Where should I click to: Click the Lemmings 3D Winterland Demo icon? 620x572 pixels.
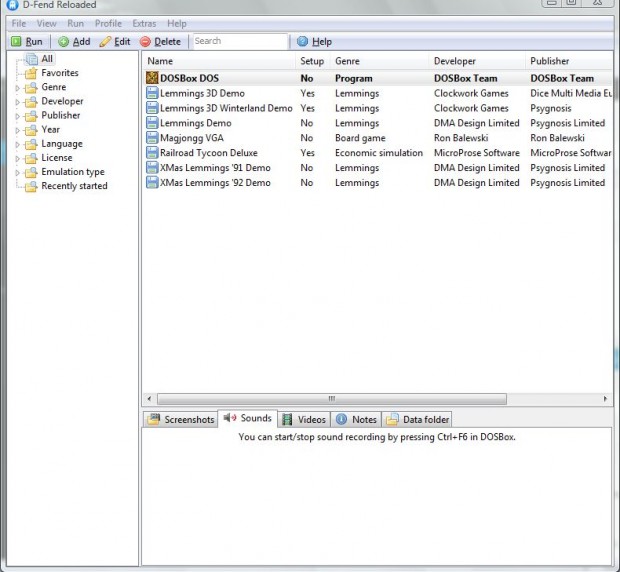tap(152, 108)
